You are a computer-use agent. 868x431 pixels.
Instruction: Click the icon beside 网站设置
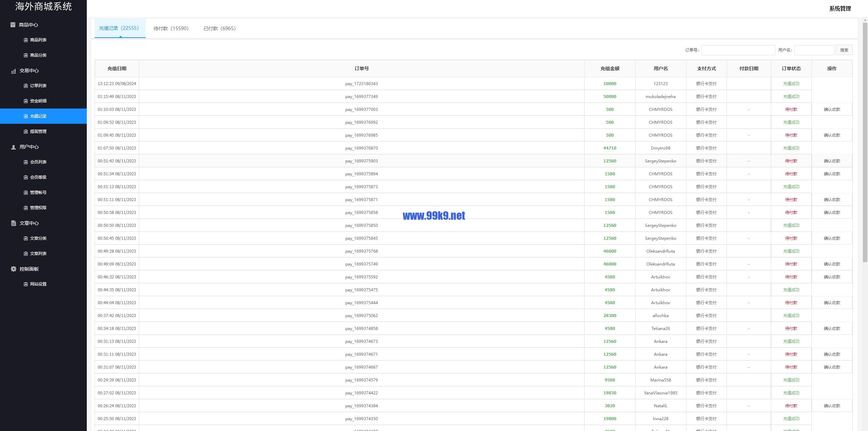point(26,284)
